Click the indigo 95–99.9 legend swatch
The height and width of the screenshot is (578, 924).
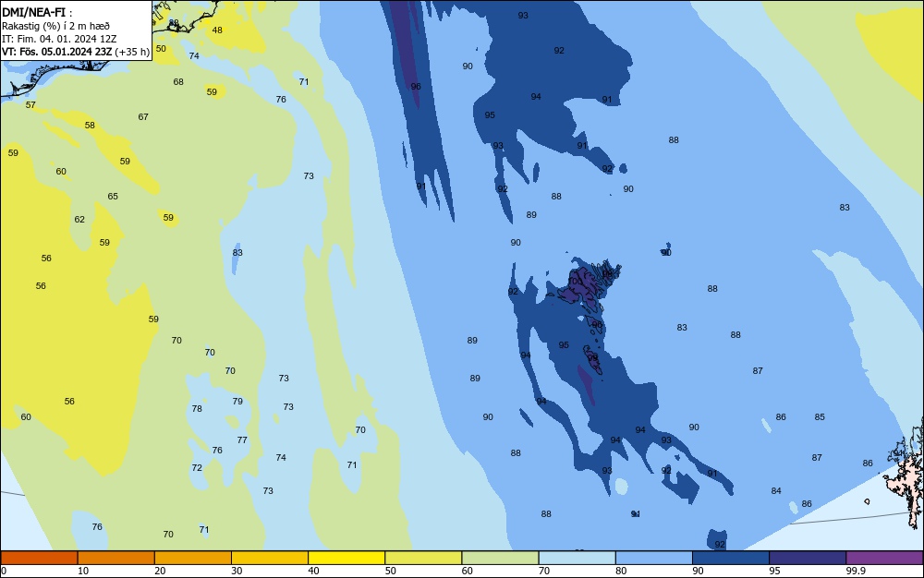808,558
